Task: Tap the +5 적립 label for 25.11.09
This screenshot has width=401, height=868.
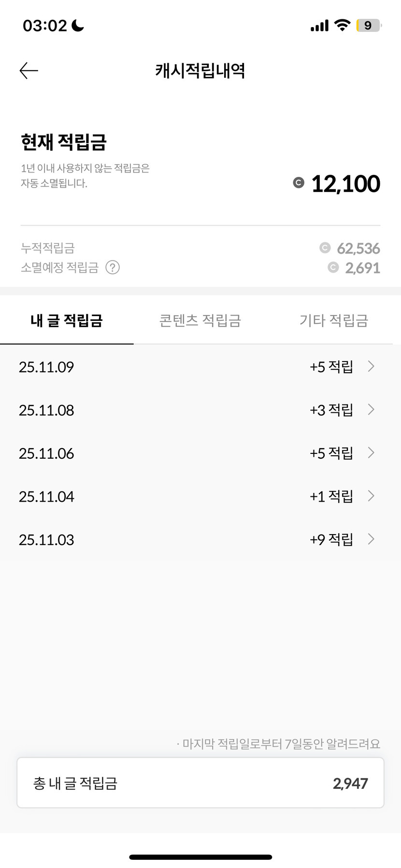Action: [331, 367]
